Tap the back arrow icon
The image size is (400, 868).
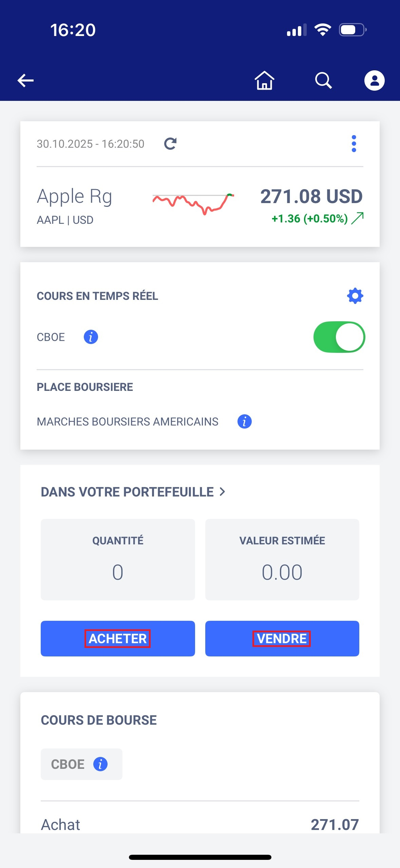tap(26, 81)
